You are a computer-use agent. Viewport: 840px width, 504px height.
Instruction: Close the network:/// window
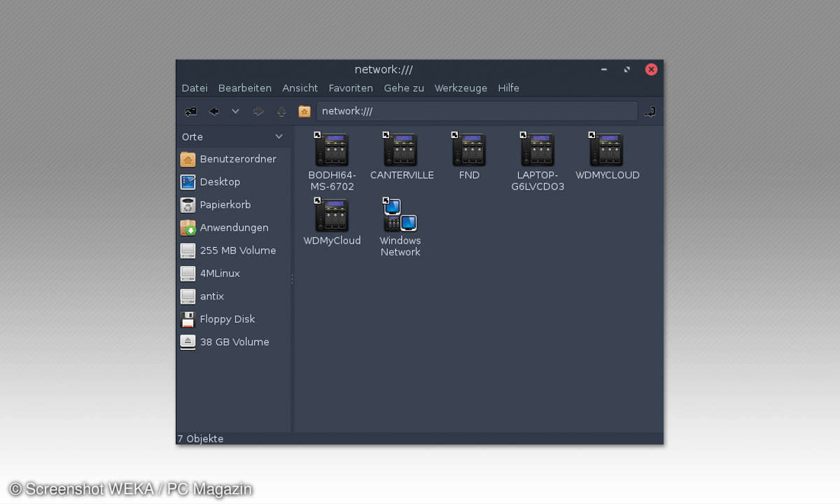[x=651, y=69]
